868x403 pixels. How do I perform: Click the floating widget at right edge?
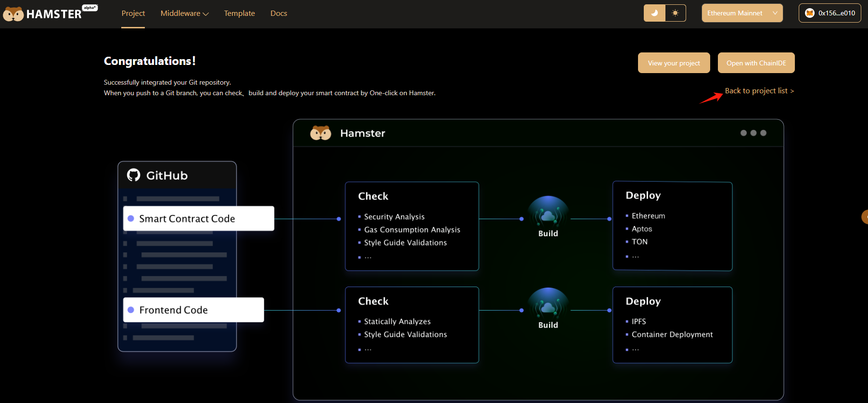[x=865, y=217]
